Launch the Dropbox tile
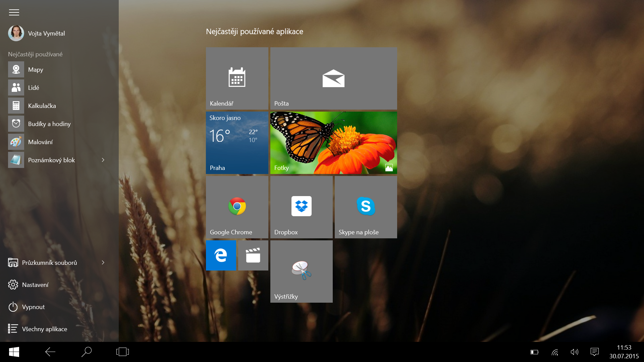The image size is (644, 362). (301, 207)
